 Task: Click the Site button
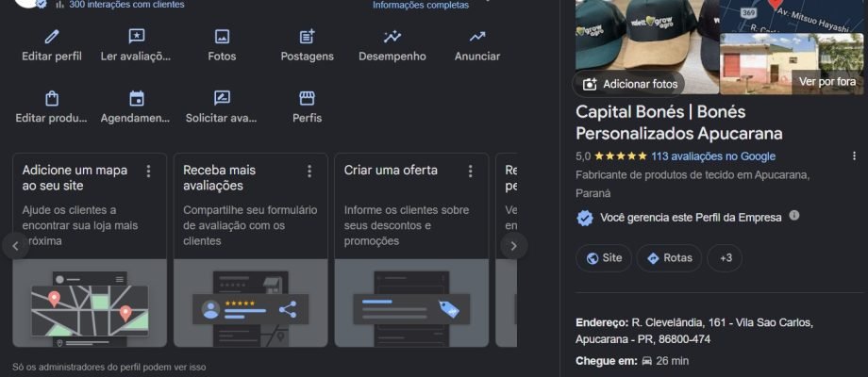(x=604, y=258)
